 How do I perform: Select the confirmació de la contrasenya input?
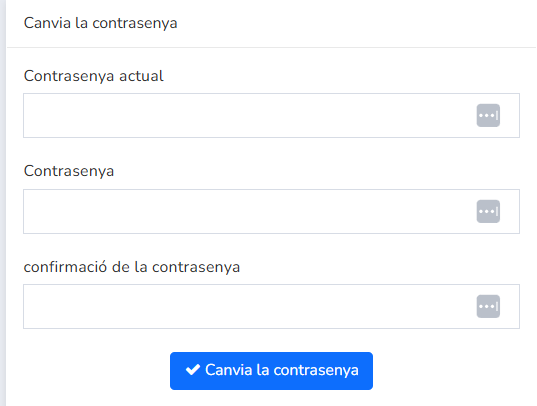271,306
